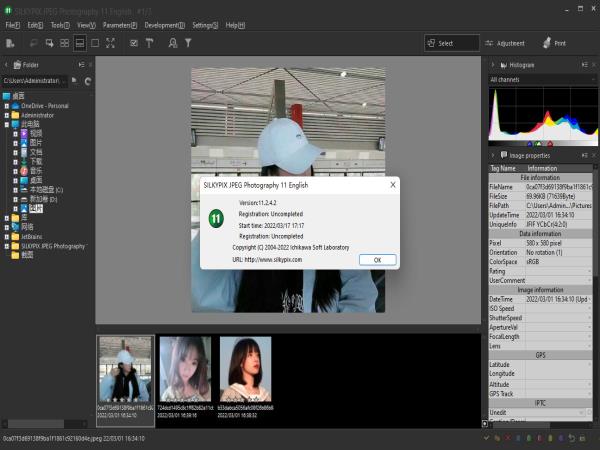Switch to Select section

[x=452, y=43]
